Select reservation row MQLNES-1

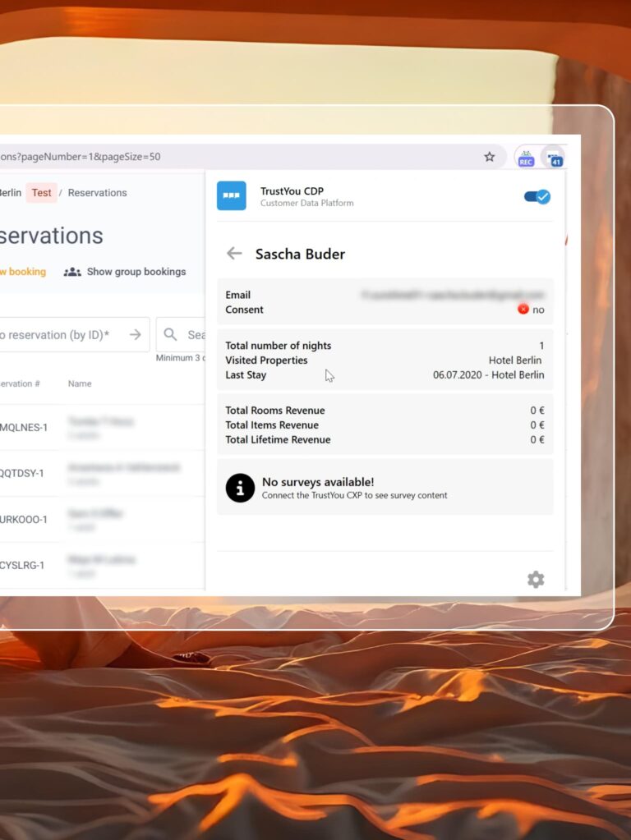102,428
